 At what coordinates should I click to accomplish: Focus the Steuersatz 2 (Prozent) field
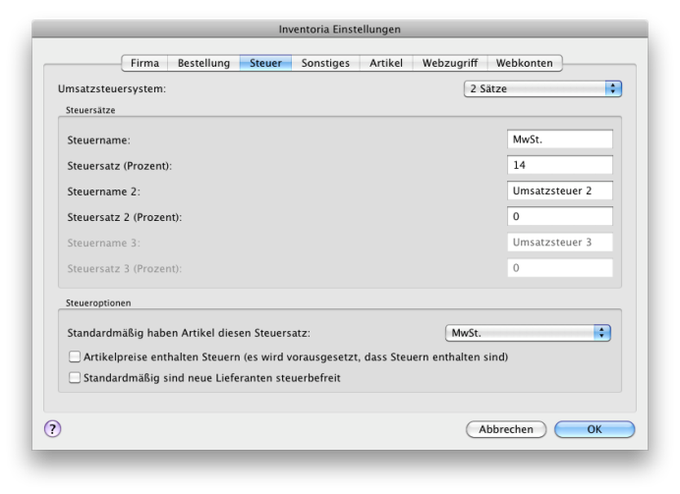tap(560, 216)
